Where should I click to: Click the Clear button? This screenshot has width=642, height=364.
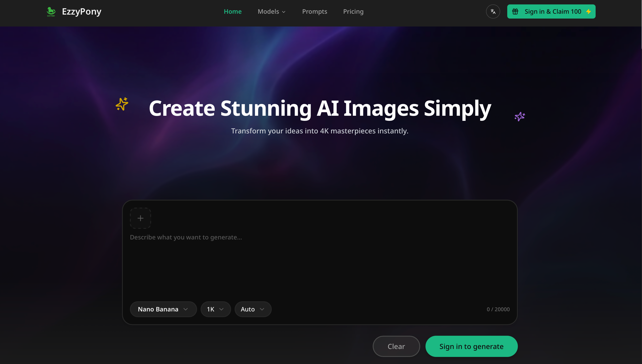pyautogui.click(x=396, y=346)
